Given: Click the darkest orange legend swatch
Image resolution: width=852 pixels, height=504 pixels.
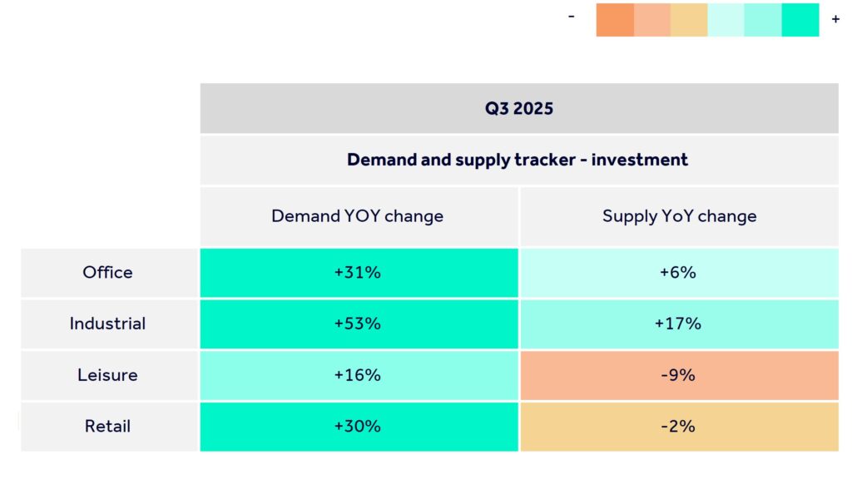Looking at the screenshot, I should point(615,20).
